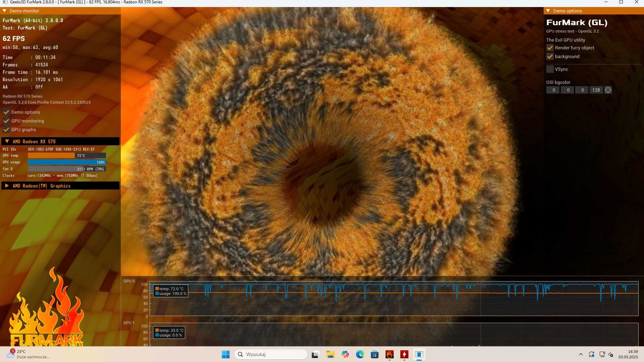Click the sync tray icon
644x362 pixels.
coord(591,354)
